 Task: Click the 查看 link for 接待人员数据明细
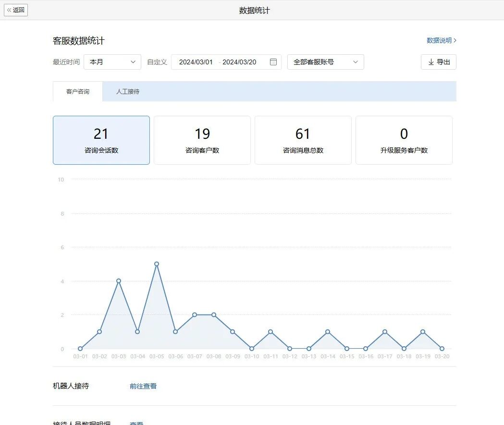click(136, 423)
